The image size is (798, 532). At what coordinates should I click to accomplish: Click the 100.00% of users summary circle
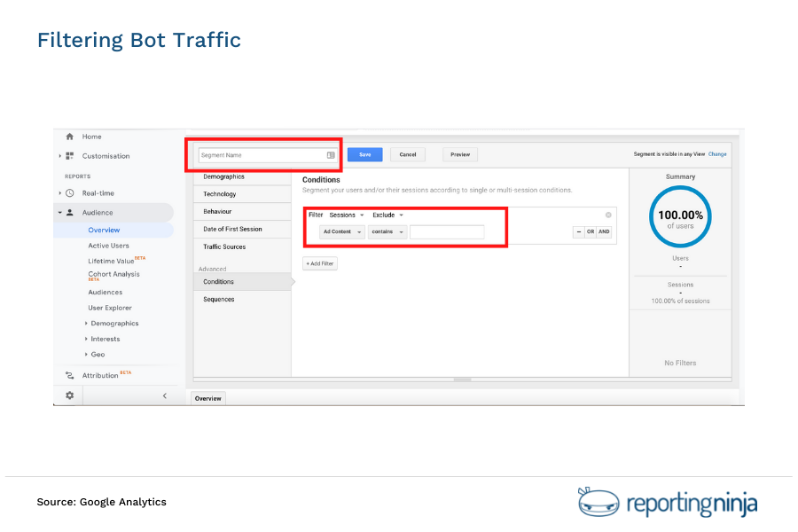pyautogui.click(x=680, y=217)
